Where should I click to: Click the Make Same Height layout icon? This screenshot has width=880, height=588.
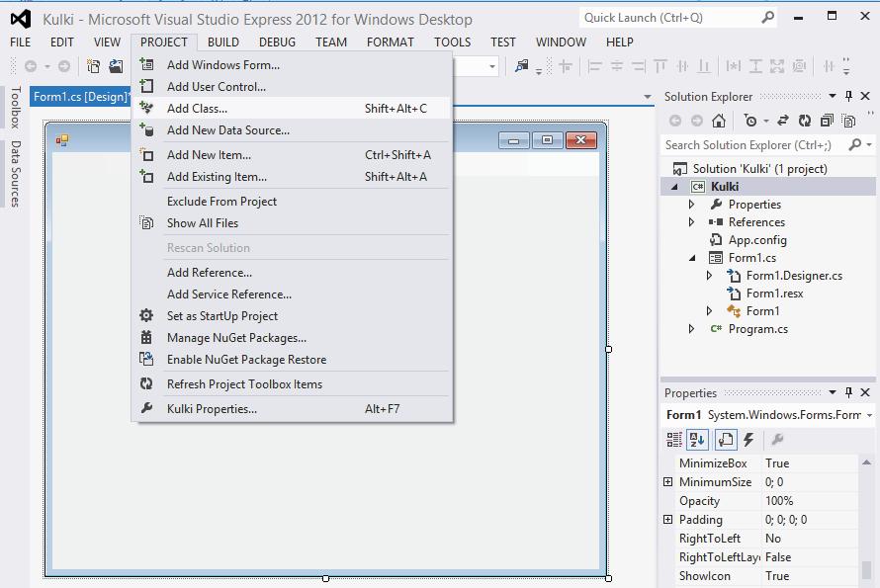pyautogui.click(x=755, y=66)
